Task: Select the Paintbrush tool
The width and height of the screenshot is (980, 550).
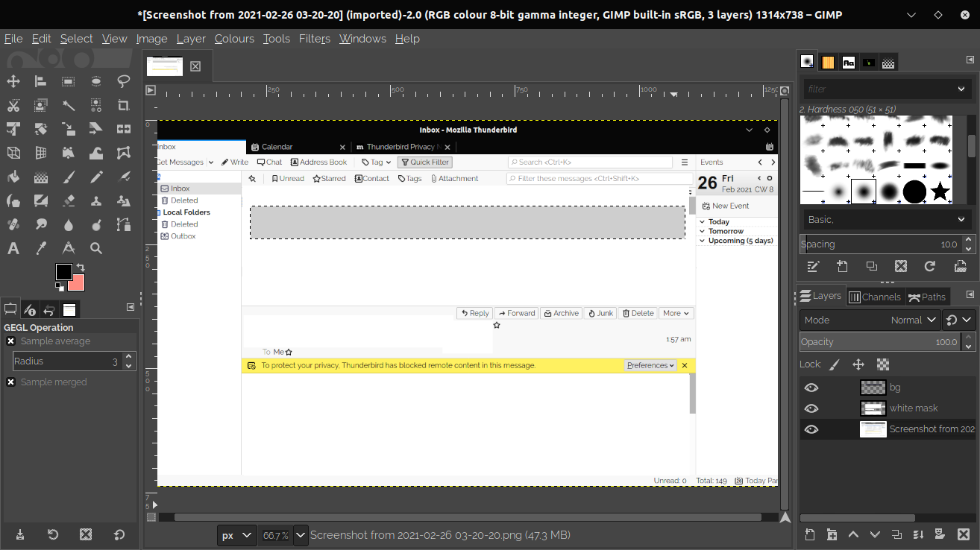Action: click(69, 177)
